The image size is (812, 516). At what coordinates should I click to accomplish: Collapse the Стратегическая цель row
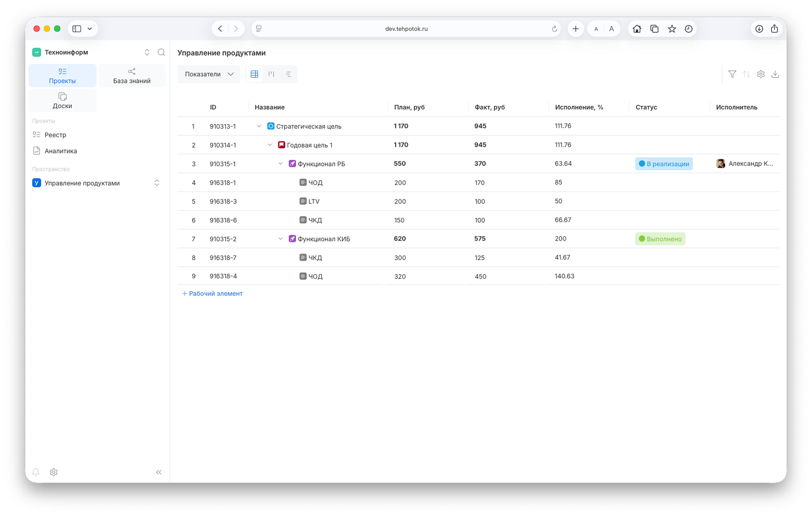pos(259,126)
